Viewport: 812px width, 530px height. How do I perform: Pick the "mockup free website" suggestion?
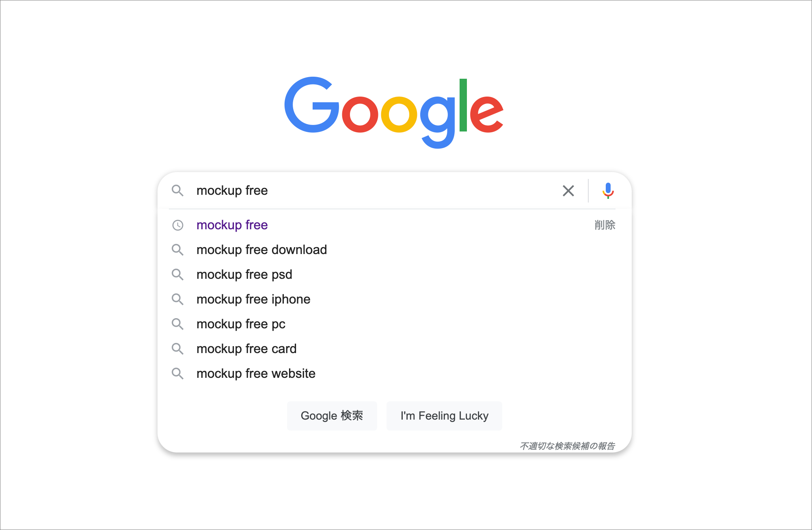tap(256, 373)
